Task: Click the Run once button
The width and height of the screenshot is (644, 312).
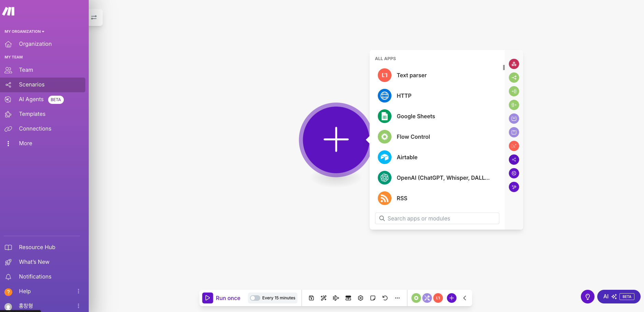Action: tap(221, 298)
